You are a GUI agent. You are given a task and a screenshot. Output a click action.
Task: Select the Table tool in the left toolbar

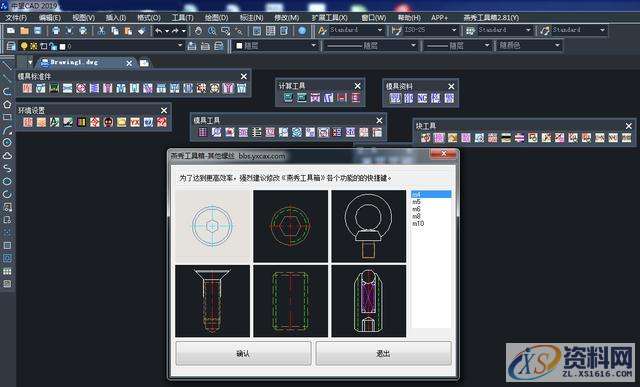[x=7, y=271]
